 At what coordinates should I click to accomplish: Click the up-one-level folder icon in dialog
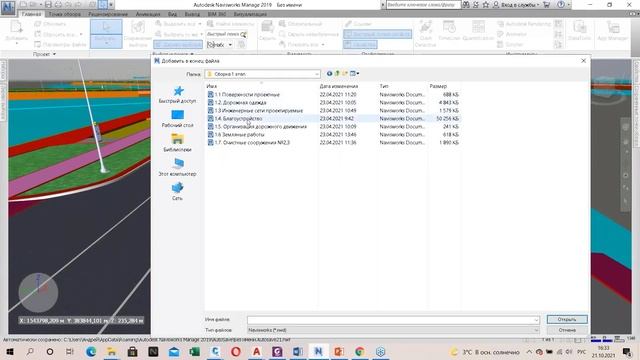click(337, 73)
